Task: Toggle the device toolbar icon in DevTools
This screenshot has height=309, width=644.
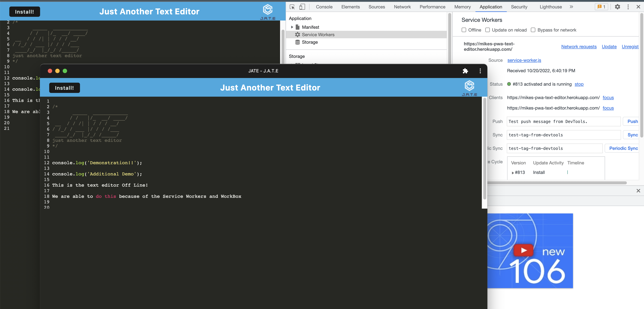Action: click(302, 7)
